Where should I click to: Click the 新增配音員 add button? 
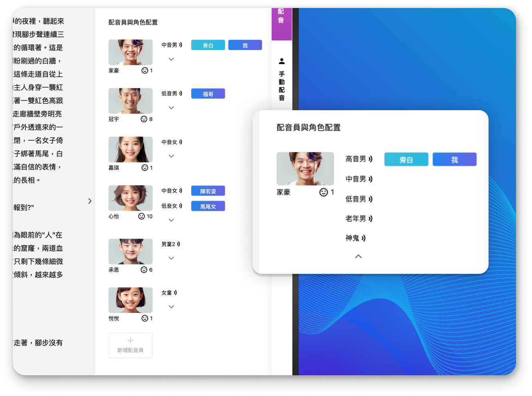click(130, 345)
